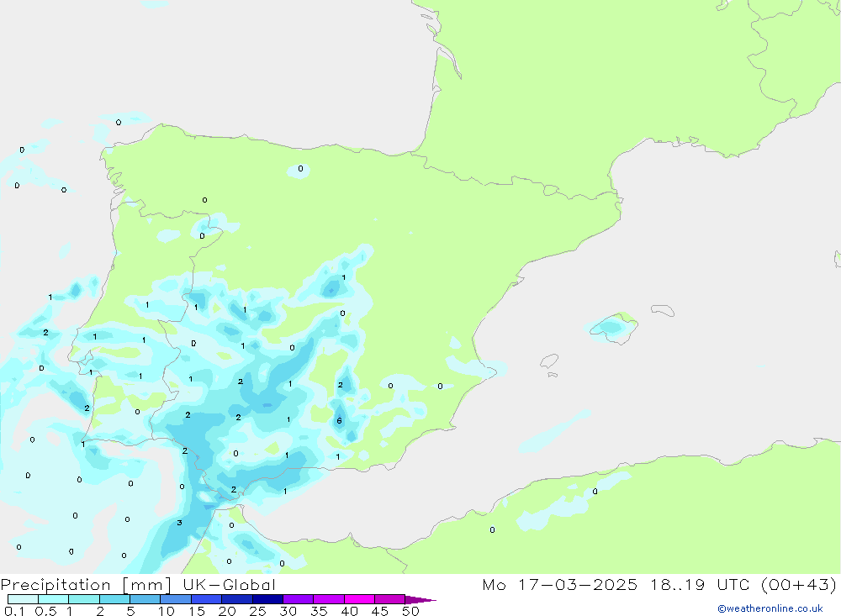Screen dimensions: 841x616
Task: Click the '(00+43)' forecast offset text
Action: click(799, 585)
